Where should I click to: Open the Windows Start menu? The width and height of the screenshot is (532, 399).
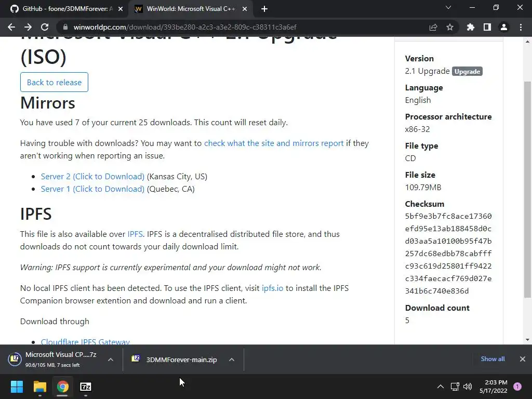click(17, 387)
